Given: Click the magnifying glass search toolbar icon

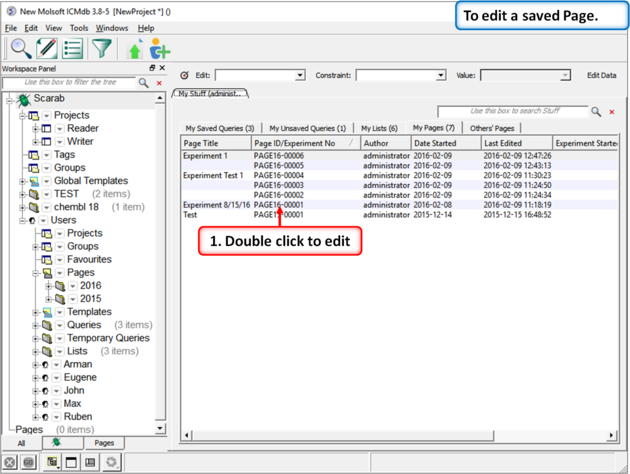Looking at the screenshot, I should pos(20,48).
